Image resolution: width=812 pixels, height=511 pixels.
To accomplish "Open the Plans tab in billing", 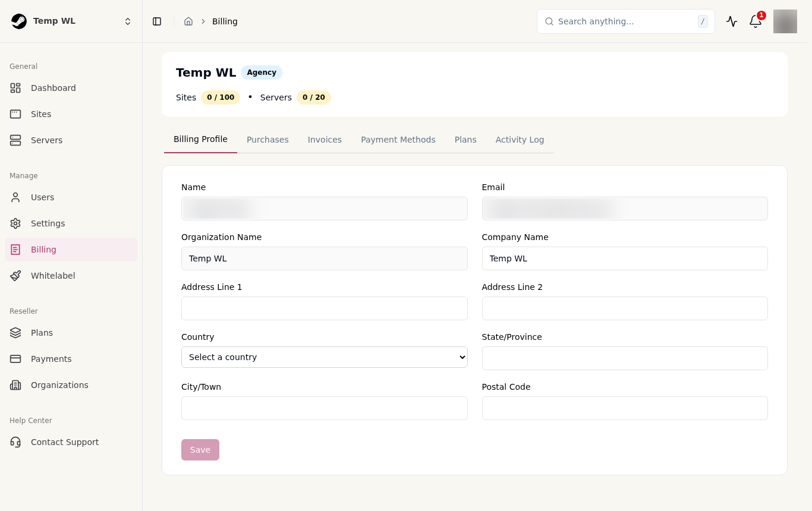I will [x=465, y=140].
